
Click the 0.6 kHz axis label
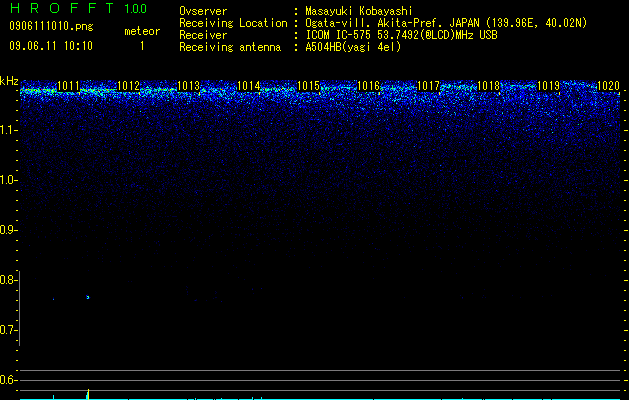pos(8,380)
